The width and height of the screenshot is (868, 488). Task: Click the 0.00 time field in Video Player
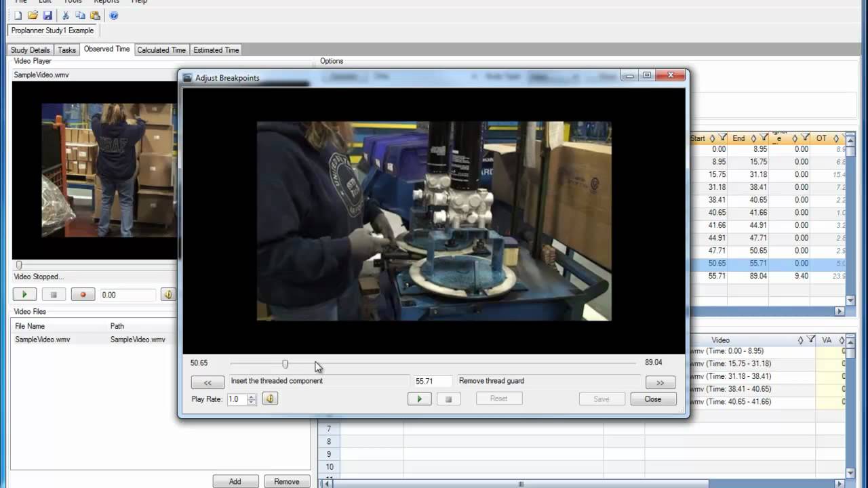(128, 295)
